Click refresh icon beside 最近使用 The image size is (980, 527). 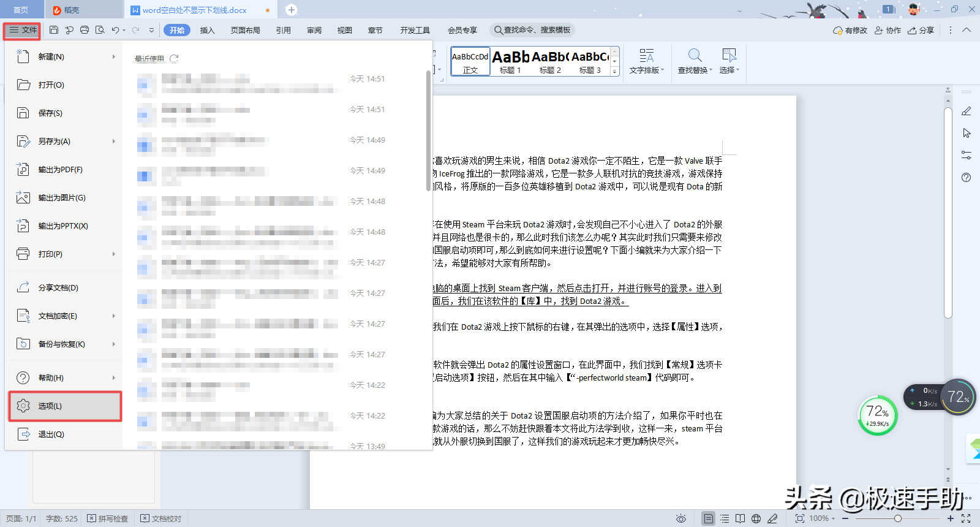174,59
